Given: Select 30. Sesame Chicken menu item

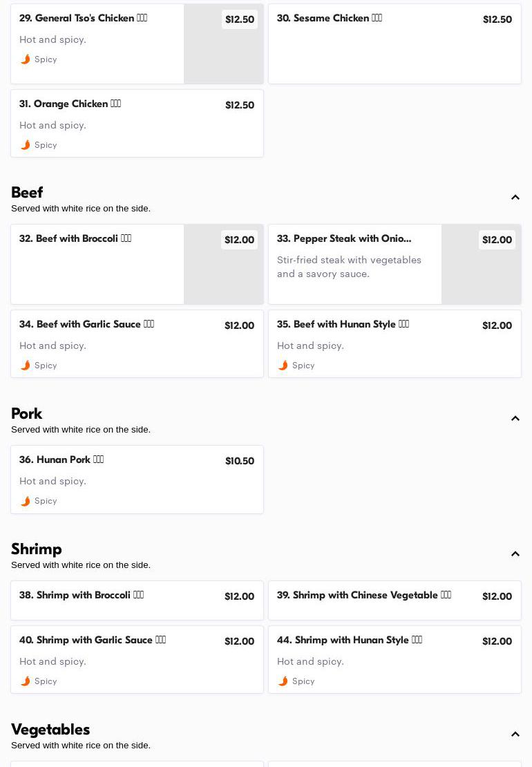Looking at the screenshot, I should tap(395, 44).
